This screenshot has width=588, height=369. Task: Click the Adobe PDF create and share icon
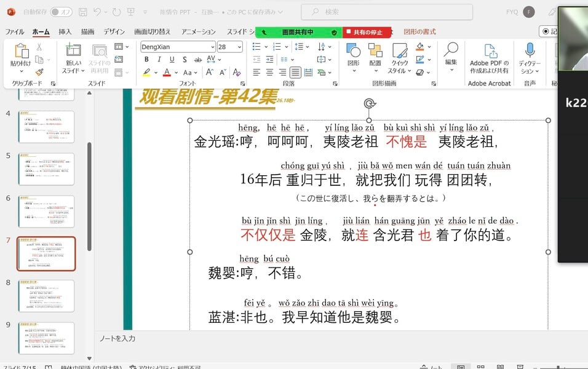(489, 52)
